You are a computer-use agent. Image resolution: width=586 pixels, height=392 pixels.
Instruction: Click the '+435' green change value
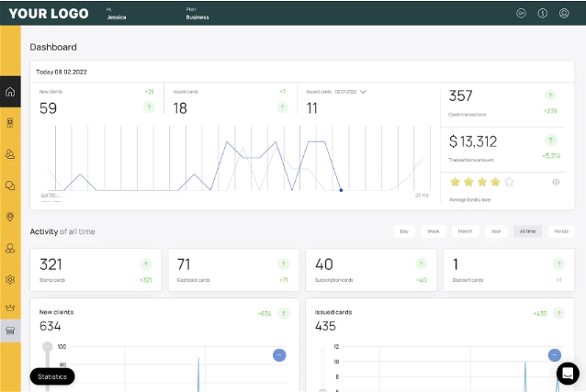click(x=540, y=314)
